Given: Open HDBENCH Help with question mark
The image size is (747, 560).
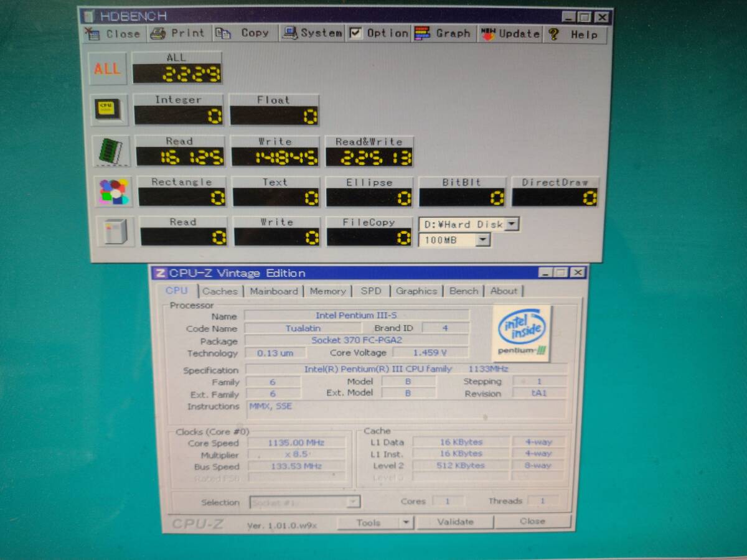Looking at the screenshot, I should coord(573,34).
